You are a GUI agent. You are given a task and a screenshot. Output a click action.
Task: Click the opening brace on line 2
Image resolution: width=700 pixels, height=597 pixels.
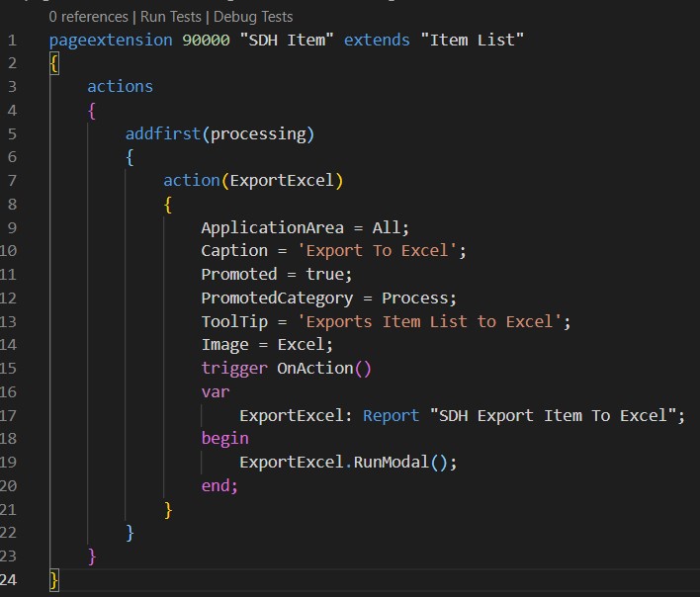tap(54, 64)
